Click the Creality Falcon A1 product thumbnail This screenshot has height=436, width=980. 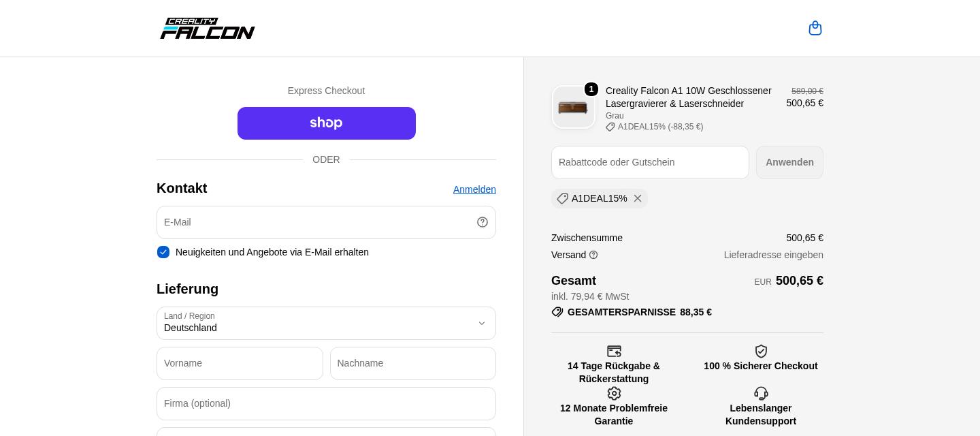point(574,107)
